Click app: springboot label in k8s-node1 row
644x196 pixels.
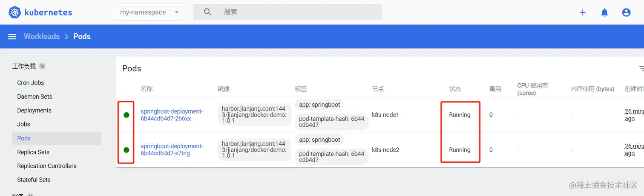[319, 105]
